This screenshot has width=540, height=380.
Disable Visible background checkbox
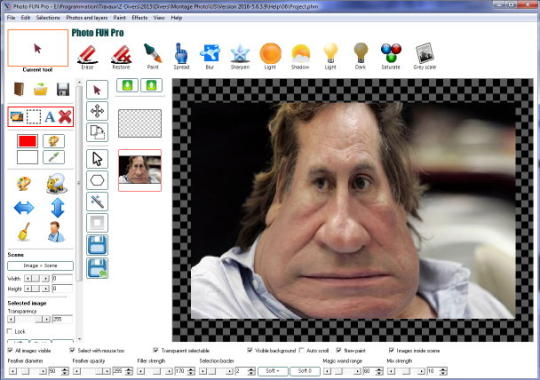coord(250,350)
